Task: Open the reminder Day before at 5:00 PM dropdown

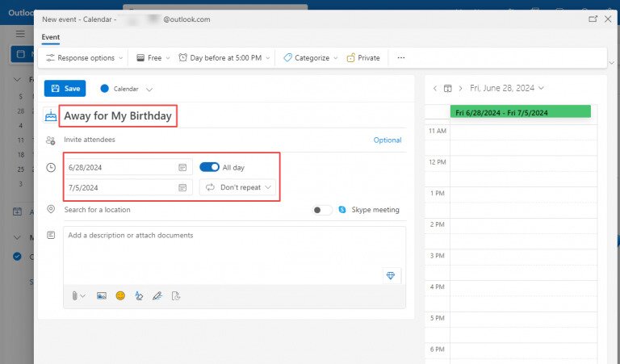Action: (225, 58)
